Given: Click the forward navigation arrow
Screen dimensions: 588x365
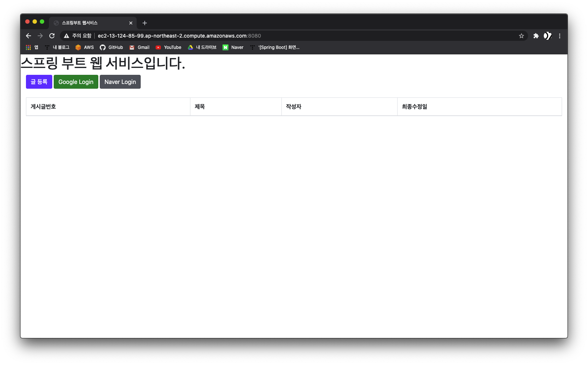Looking at the screenshot, I should pos(40,36).
